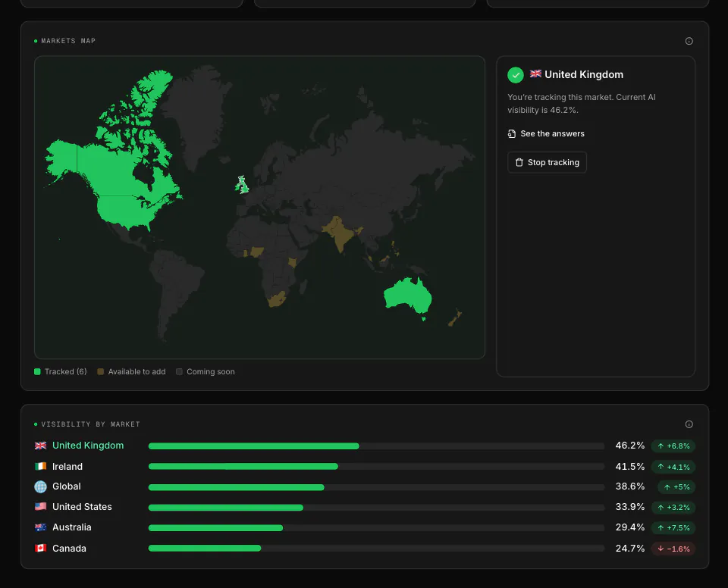Open Visibility by Market info icon

tap(689, 424)
